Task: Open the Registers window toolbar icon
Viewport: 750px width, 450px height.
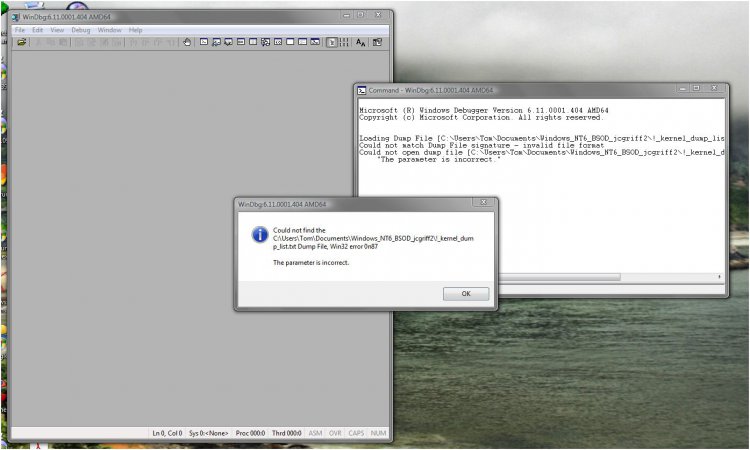Action: click(241, 42)
